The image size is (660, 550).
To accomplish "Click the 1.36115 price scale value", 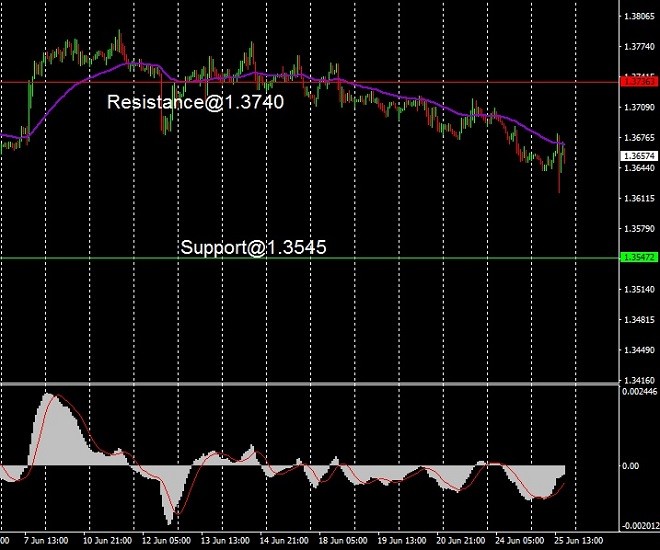I will 639,199.
